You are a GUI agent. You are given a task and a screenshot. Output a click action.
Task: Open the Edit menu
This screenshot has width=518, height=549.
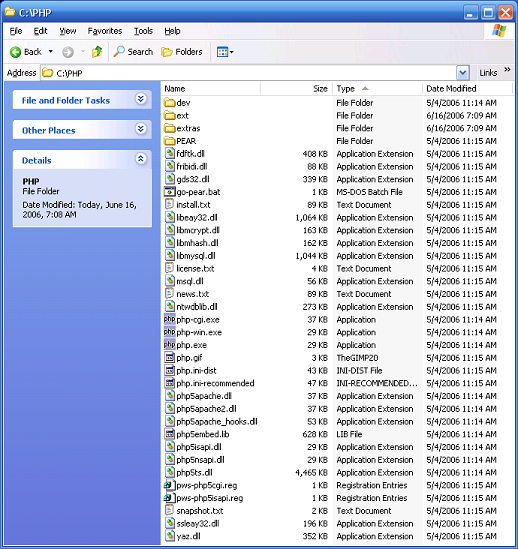click(x=40, y=31)
